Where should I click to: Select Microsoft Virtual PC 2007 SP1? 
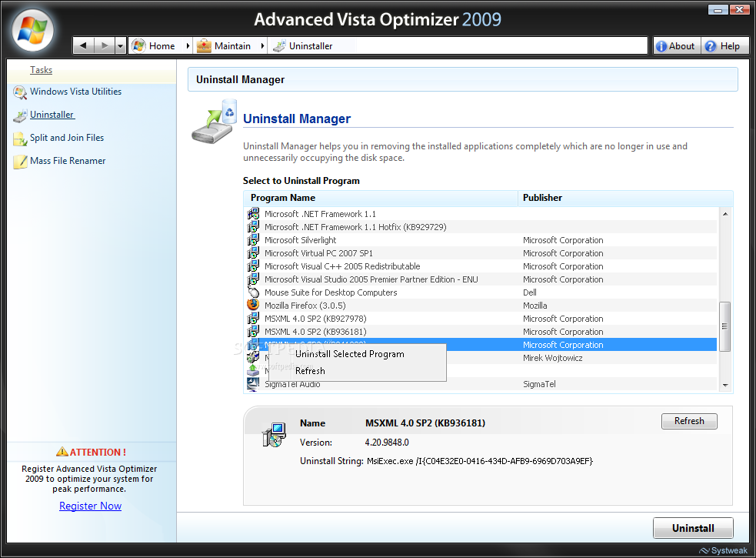tap(481, 253)
